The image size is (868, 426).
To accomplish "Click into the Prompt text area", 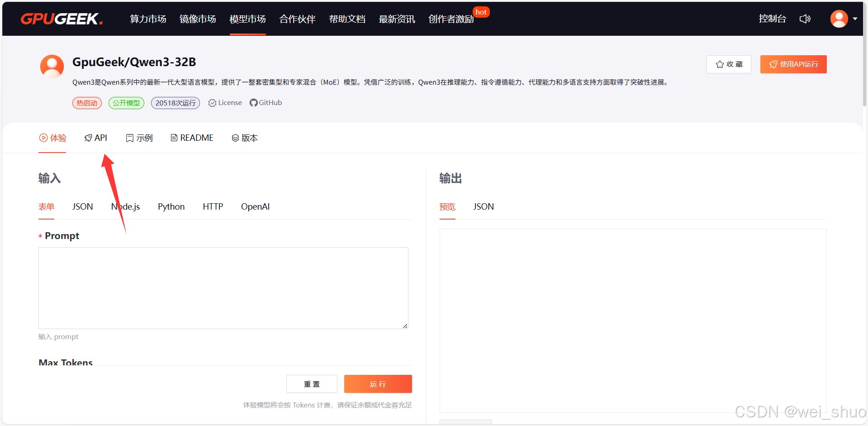I will [x=223, y=288].
